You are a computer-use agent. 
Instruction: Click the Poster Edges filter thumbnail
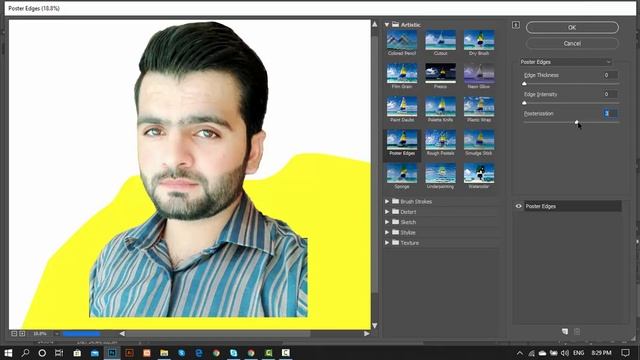[x=402, y=140]
